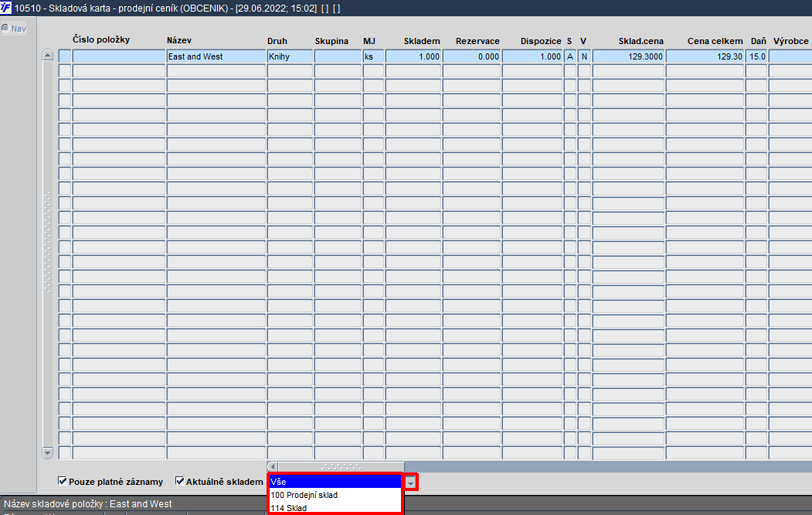The height and width of the screenshot is (515, 812).
Task: Click the Název column header
Action: pyautogui.click(x=179, y=40)
